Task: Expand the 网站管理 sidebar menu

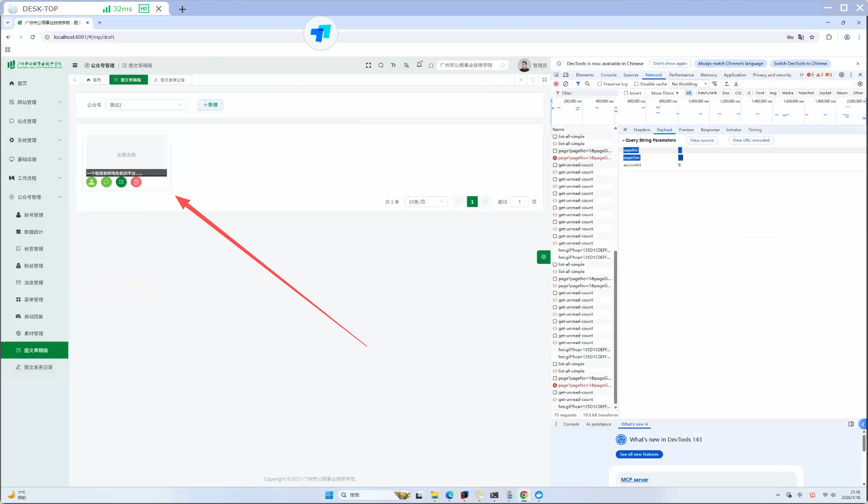Action: [x=35, y=103]
